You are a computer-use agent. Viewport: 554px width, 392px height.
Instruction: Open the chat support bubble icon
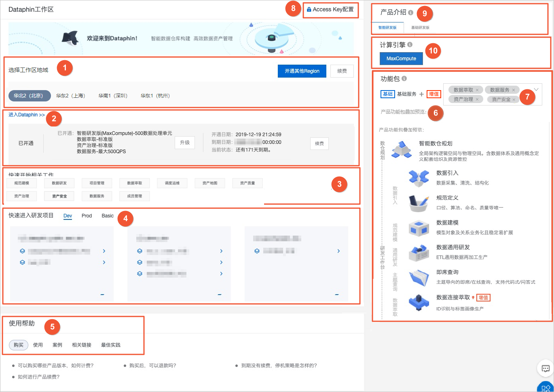(545, 368)
